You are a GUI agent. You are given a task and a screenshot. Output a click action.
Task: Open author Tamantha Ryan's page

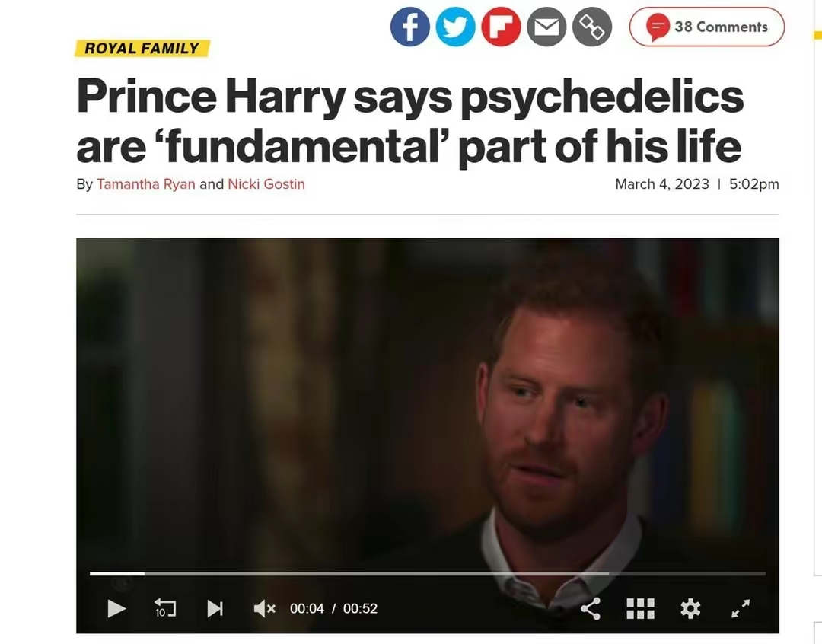tap(146, 184)
